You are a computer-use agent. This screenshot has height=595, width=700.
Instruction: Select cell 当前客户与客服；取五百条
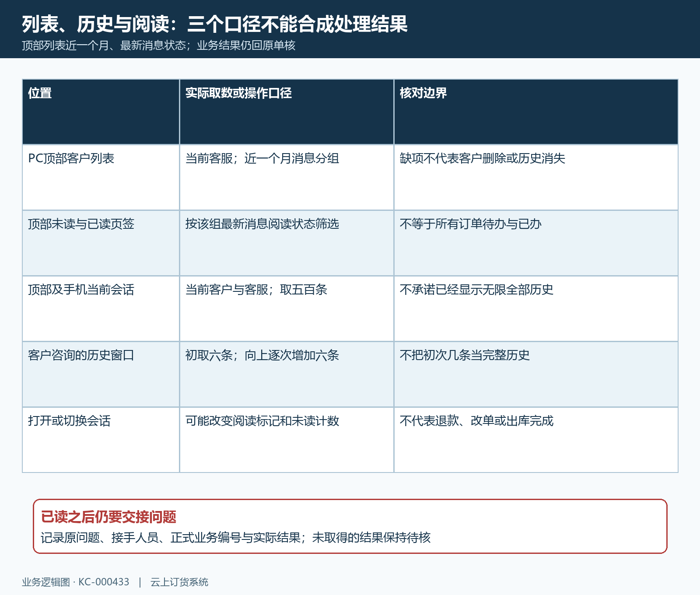pyautogui.click(x=287, y=309)
